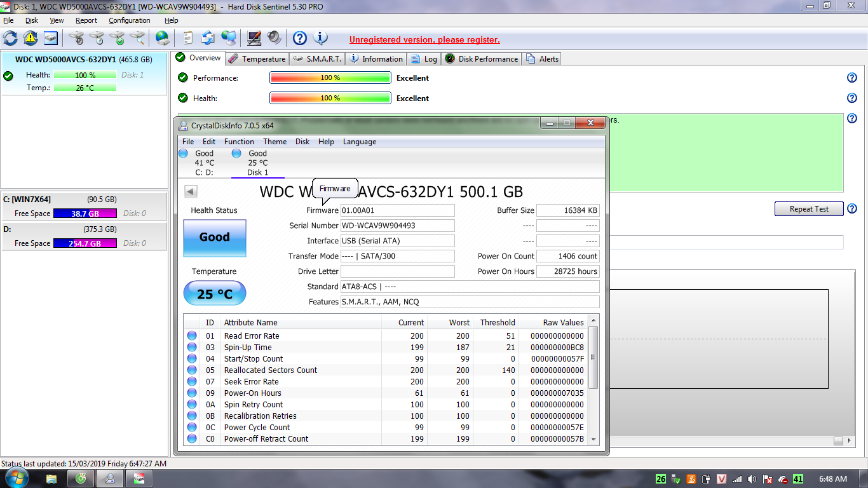Viewport: 868px width, 488px height.
Task: Open the Language menu in CrystalDiskInfo
Action: (x=360, y=142)
